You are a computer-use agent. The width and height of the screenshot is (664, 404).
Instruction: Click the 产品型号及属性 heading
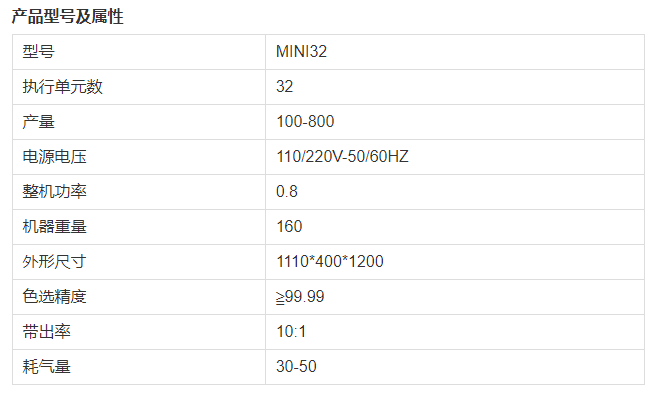click(x=67, y=17)
